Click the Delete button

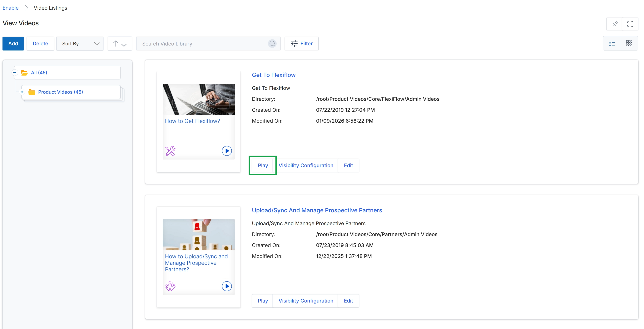point(40,44)
